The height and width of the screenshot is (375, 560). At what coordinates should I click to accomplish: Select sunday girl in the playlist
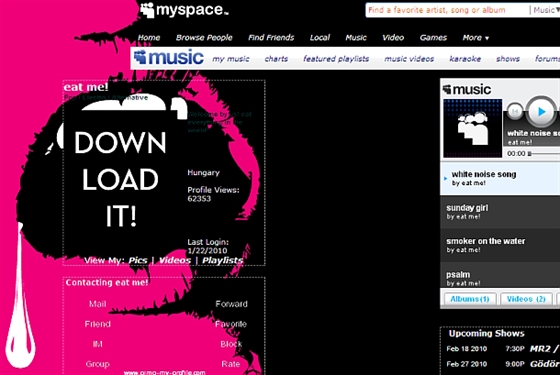pyautogui.click(x=500, y=212)
